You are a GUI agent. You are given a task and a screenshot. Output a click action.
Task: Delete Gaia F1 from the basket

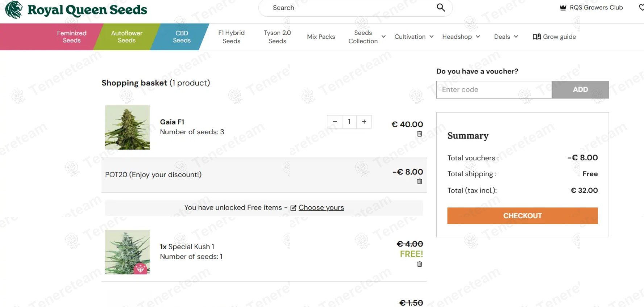(419, 134)
